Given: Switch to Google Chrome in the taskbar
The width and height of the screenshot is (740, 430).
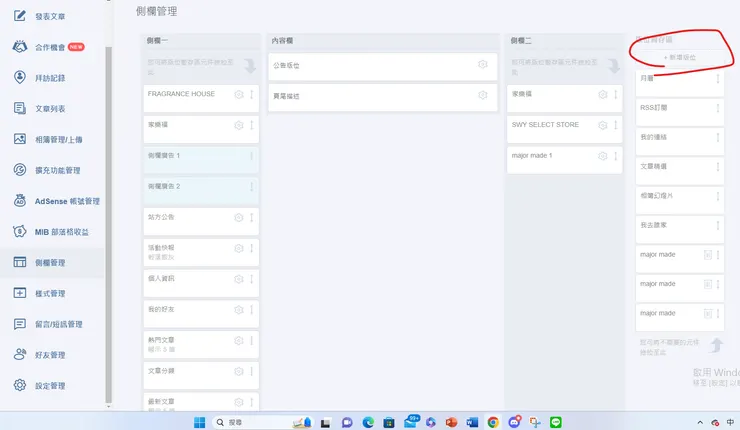Looking at the screenshot, I should (x=493, y=422).
